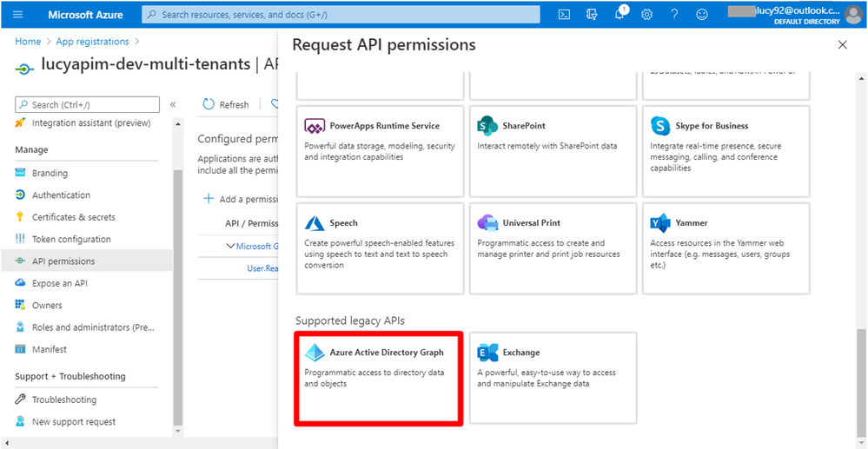
Task: Select the PowerApps Runtime Service card
Action: pyautogui.click(x=381, y=151)
